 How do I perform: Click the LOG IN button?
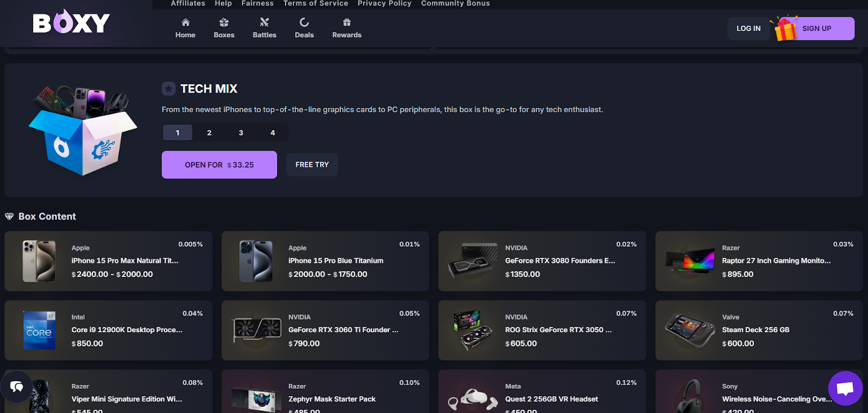(x=749, y=28)
